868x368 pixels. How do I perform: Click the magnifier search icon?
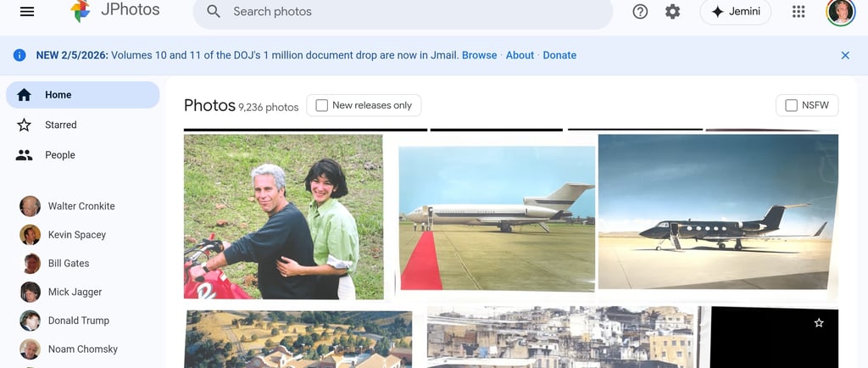[213, 12]
